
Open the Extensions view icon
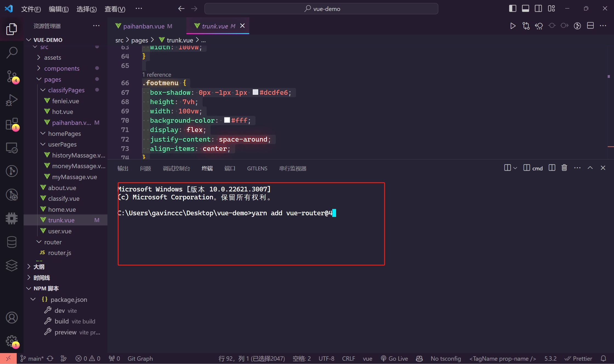[12, 124]
